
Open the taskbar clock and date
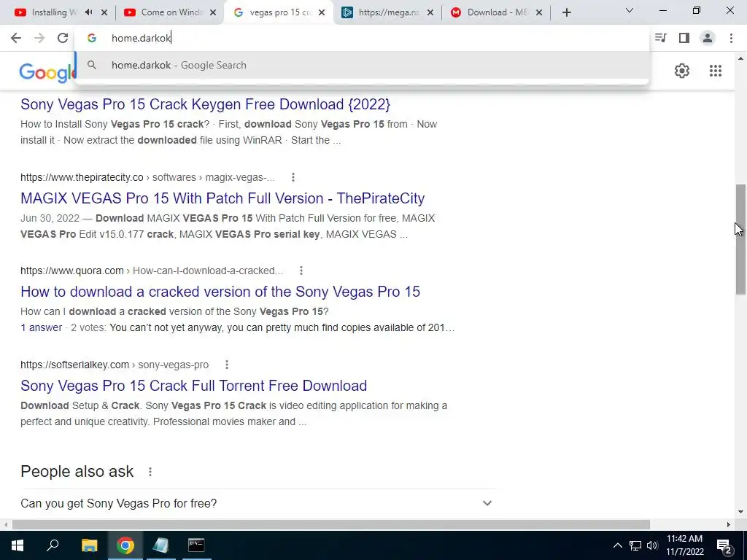(x=684, y=545)
